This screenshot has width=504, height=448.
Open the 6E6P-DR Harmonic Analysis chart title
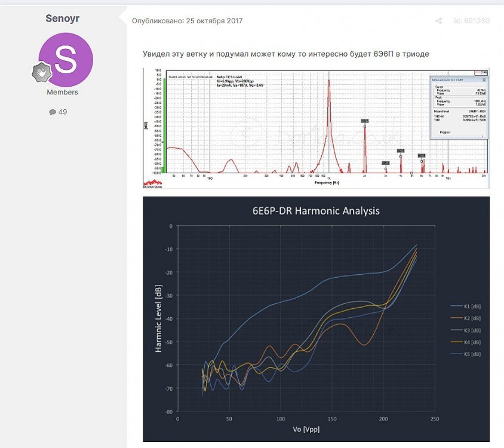315,211
